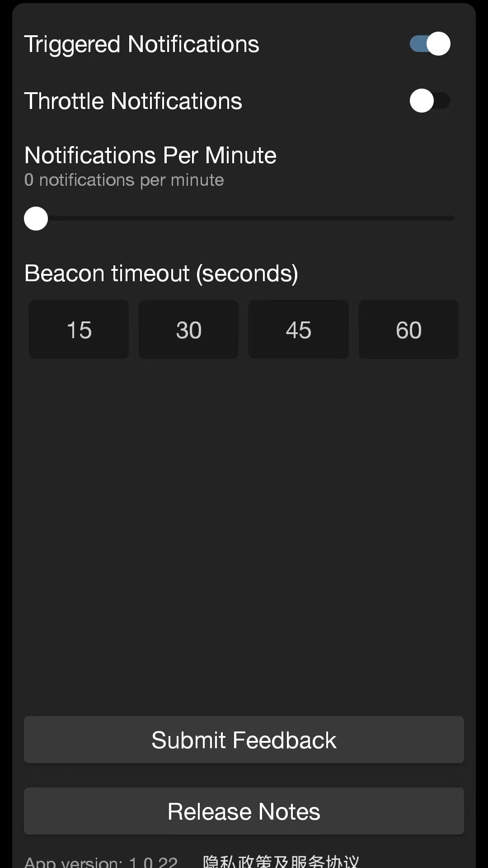Click the Notifications Per Minute heading
The image size is (488, 868).
pos(150,156)
